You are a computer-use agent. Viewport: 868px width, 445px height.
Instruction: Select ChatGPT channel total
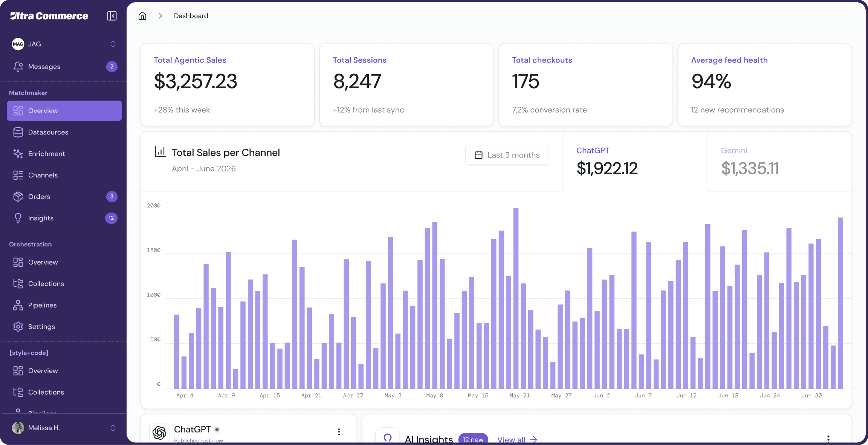635,162
